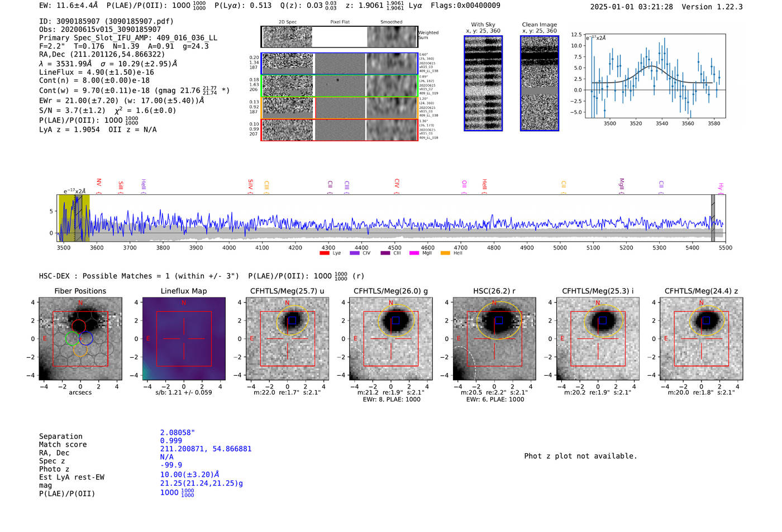782x532 pixels.
Task: Click the orange fiber circle in Fiber Positions
Action: (80, 351)
